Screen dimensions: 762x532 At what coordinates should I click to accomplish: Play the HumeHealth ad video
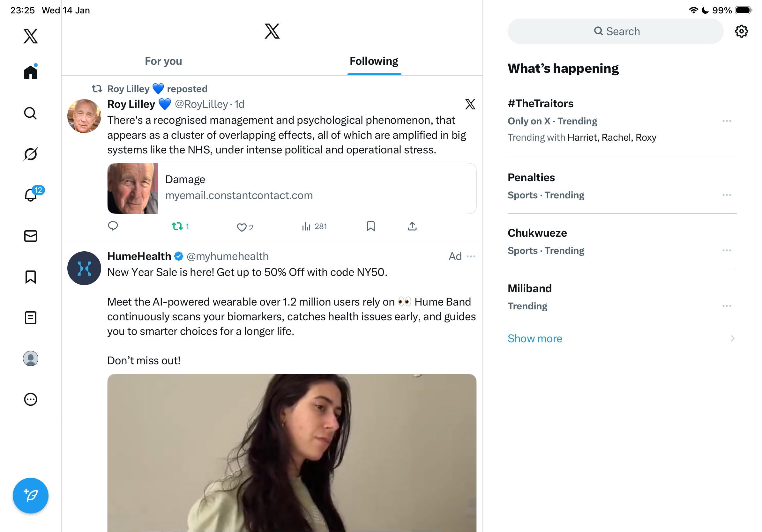point(292,453)
